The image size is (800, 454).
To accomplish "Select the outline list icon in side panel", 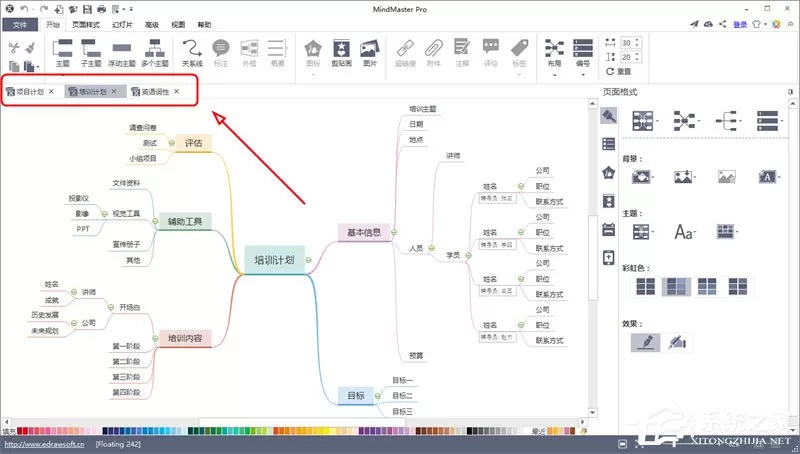I will pos(609,144).
